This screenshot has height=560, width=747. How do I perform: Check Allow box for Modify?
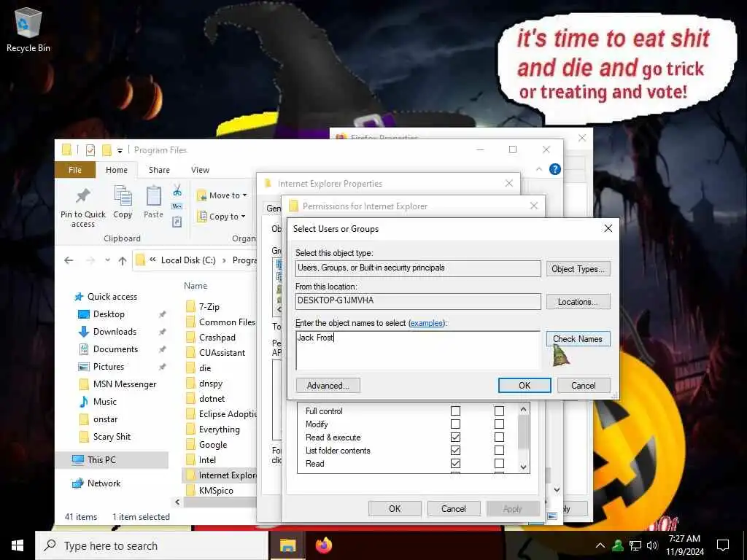pyautogui.click(x=455, y=424)
